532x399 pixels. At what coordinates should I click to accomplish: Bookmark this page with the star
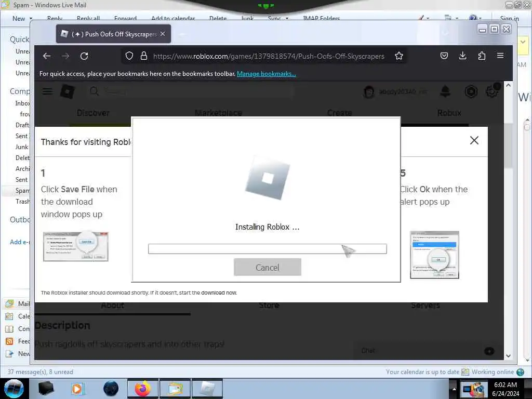click(399, 56)
